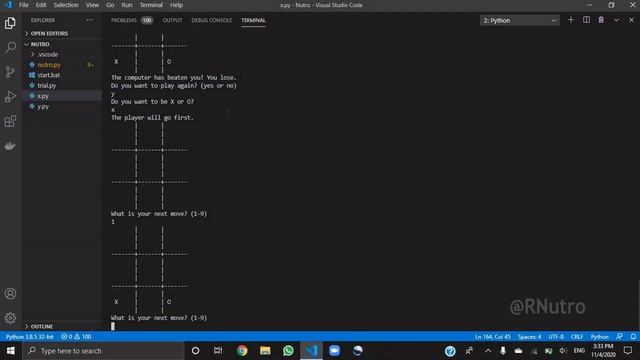
Task: Click the Visual Studio Code taskbar icon
Action: (x=311, y=351)
